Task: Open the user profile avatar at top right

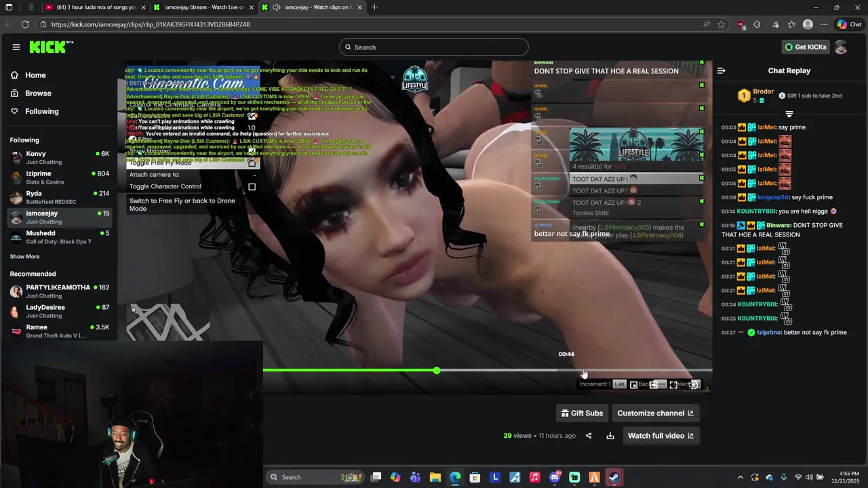Action: point(841,47)
